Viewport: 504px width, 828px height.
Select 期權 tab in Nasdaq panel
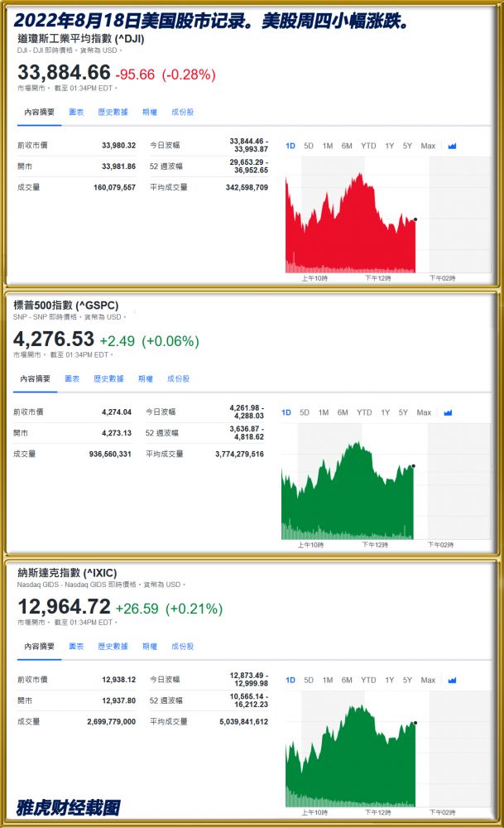coord(149,646)
